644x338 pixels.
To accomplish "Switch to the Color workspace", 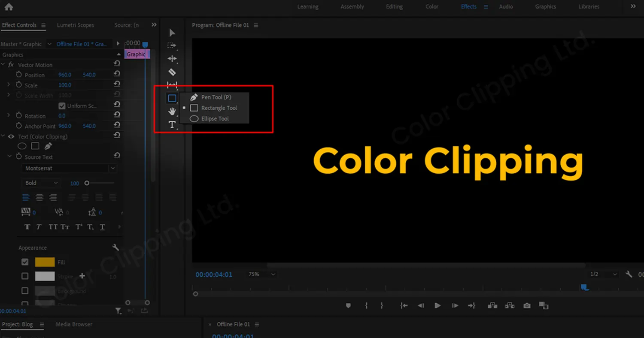I will click(431, 6).
